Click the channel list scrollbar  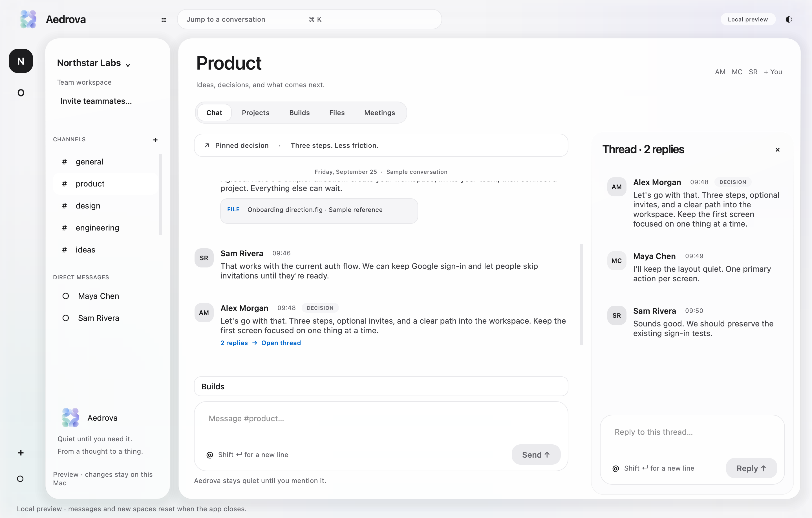pyautogui.click(x=160, y=195)
